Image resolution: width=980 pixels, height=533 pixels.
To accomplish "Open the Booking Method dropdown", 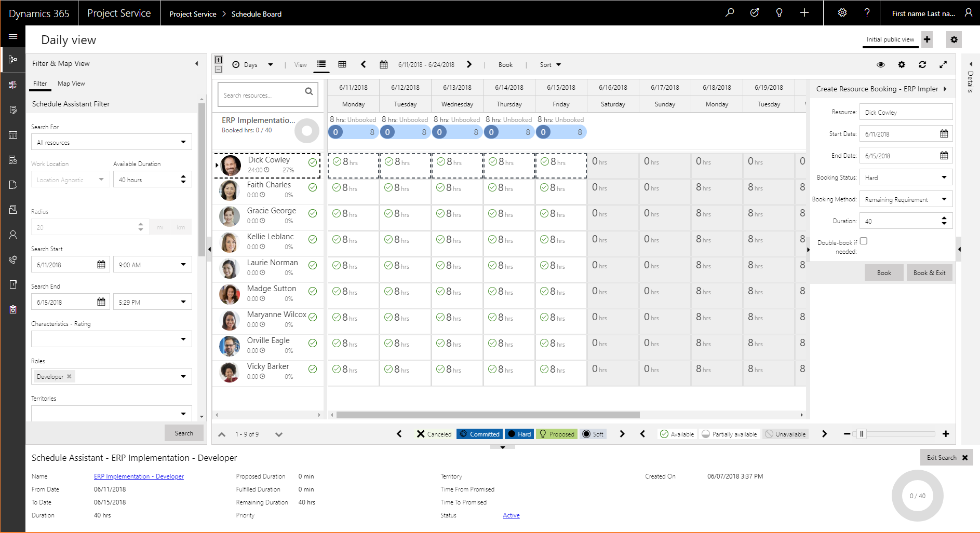I will coord(906,199).
